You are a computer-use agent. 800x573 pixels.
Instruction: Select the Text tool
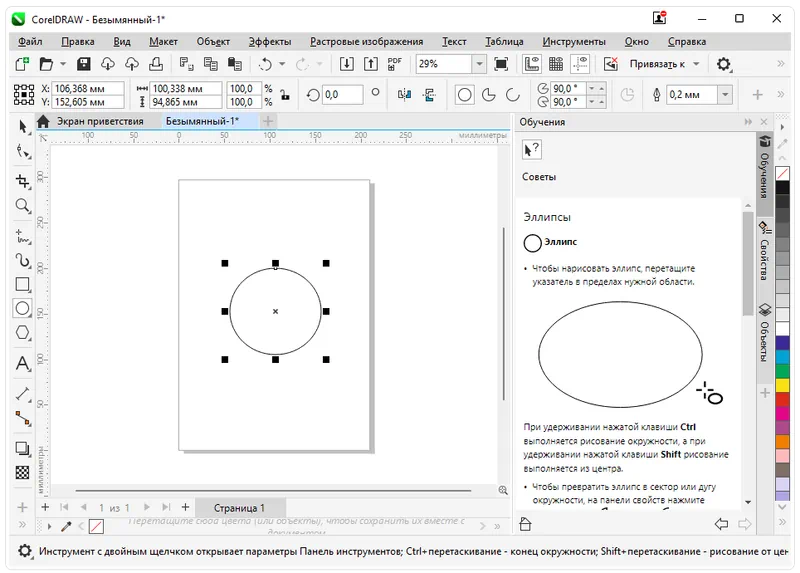[22, 363]
